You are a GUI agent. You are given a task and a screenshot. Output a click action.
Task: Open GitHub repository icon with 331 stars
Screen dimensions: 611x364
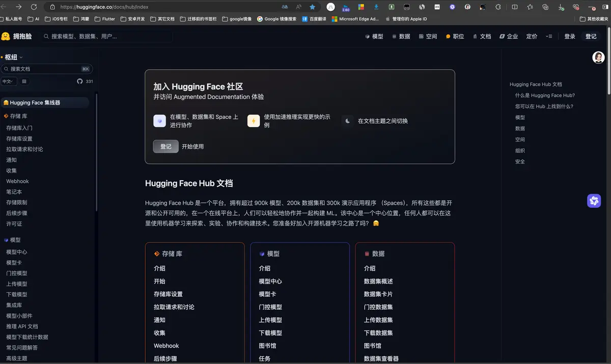[79, 81]
